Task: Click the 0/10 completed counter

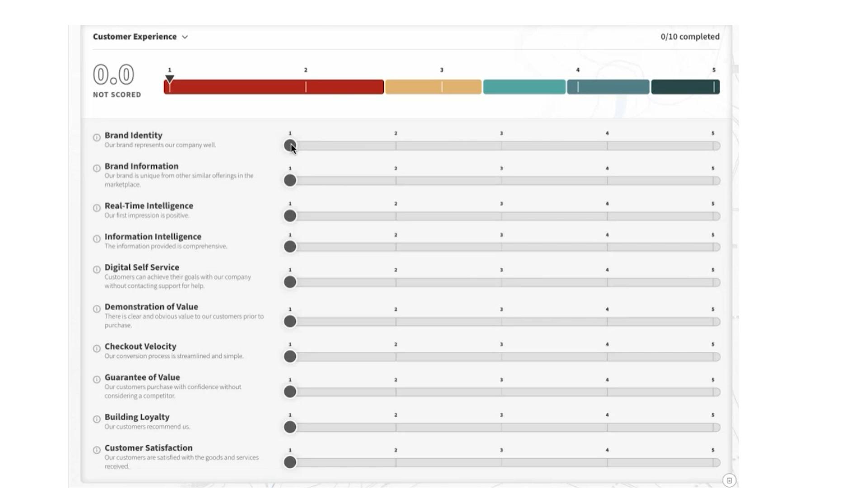Action: coord(689,37)
